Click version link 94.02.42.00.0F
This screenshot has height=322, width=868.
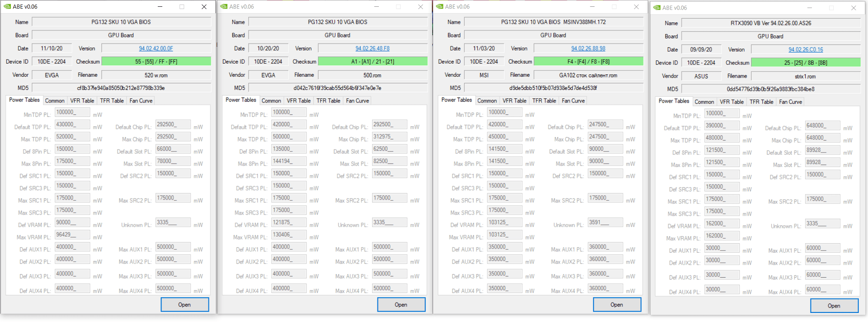[x=156, y=48]
